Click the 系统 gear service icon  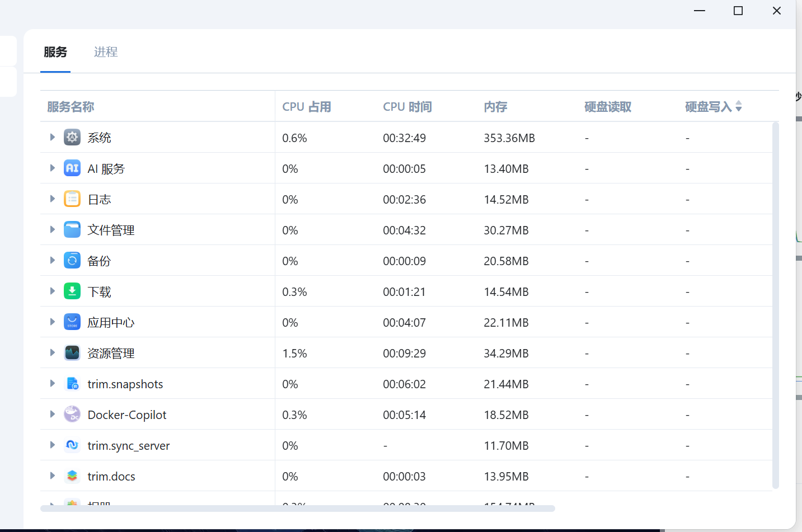(x=72, y=137)
